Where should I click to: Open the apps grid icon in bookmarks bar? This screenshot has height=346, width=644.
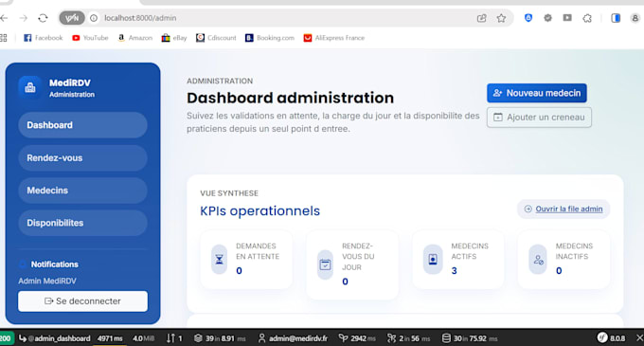tap(3, 38)
